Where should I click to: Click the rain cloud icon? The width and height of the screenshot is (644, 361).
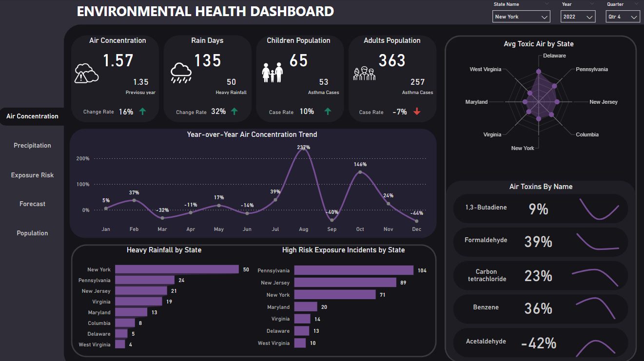[x=181, y=73]
